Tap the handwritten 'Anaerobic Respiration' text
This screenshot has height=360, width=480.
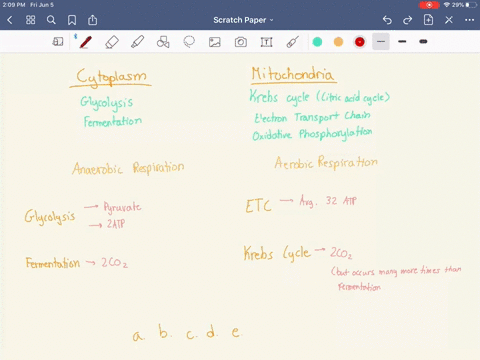pos(128,168)
